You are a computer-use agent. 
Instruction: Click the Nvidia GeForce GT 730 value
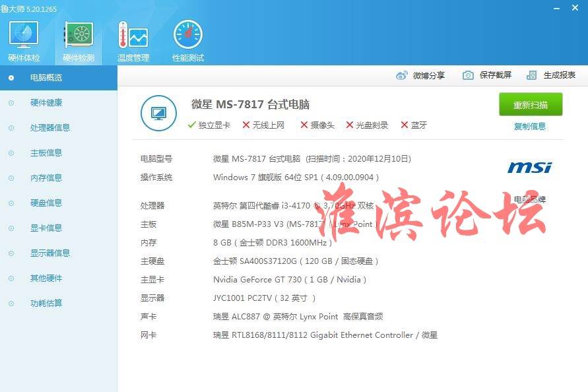[290, 280]
